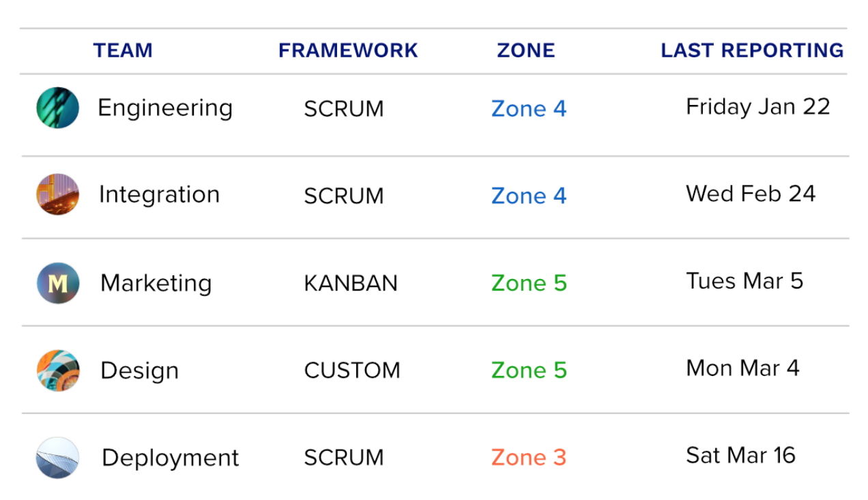Click the Sat Mar 16 reporting date
Screen dimensions: 868x500
tap(741, 456)
